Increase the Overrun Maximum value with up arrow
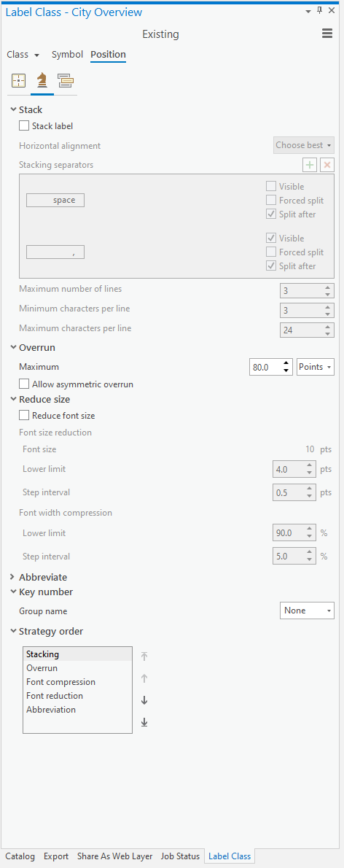The image size is (344, 868). pos(286,363)
